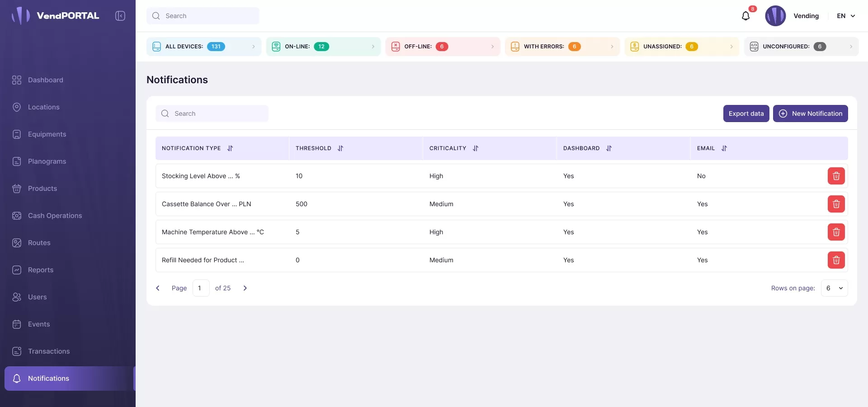Screen dimensions: 868x407
Task: Focus the notifications table search field
Action: pyautogui.click(x=217, y=114)
